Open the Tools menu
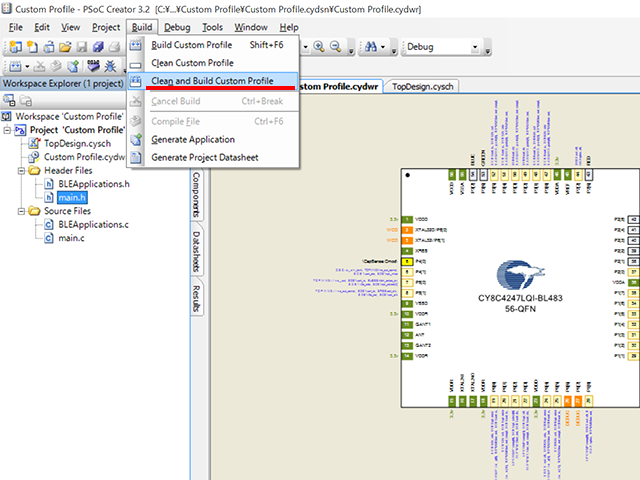Image resolution: width=640 pixels, height=480 pixels. click(x=213, y=27)
